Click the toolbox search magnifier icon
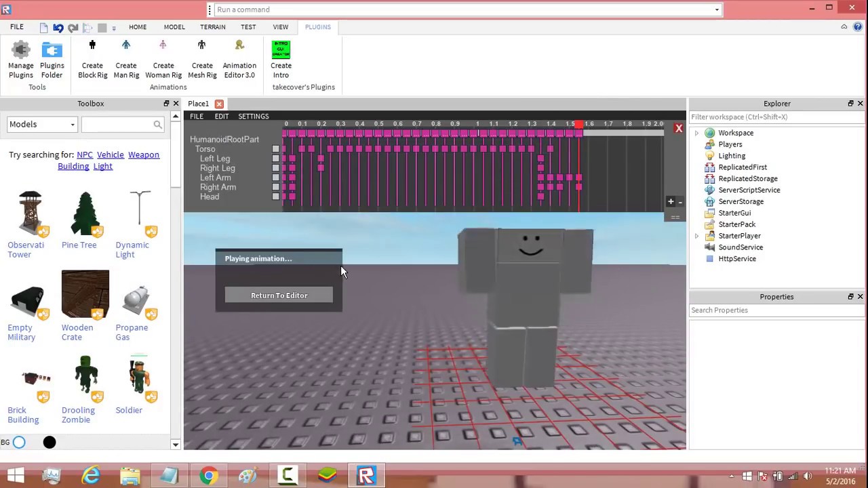868x488 pixels. (157, 125)
